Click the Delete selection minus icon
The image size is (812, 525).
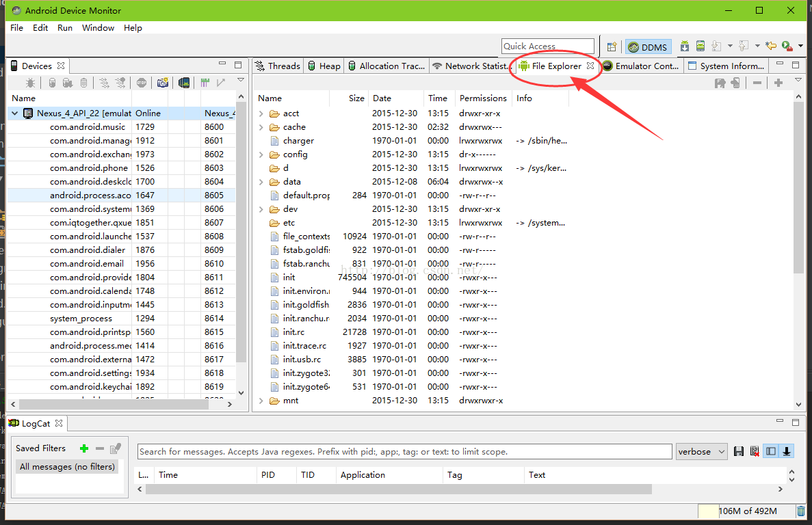coord(757,83)
